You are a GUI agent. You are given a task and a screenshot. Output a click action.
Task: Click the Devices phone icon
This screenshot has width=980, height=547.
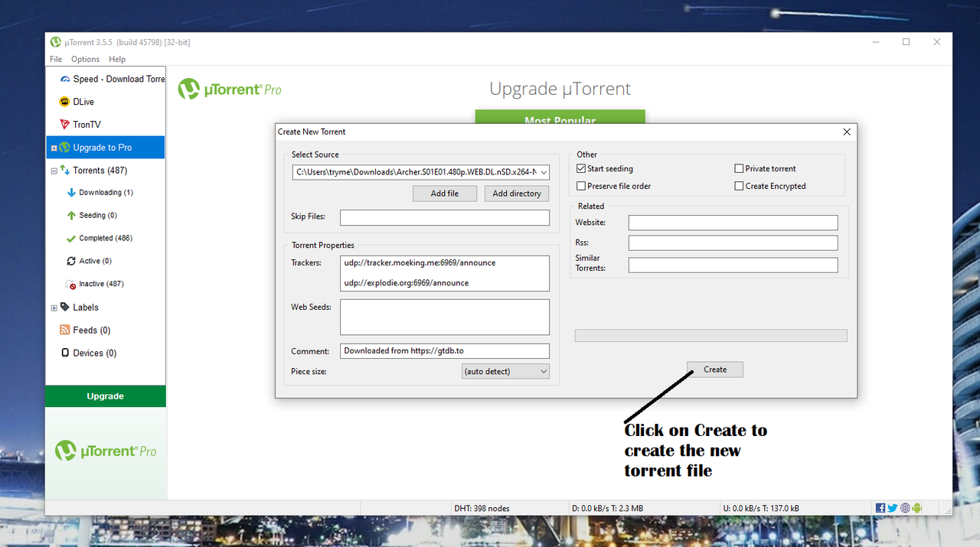65,353
